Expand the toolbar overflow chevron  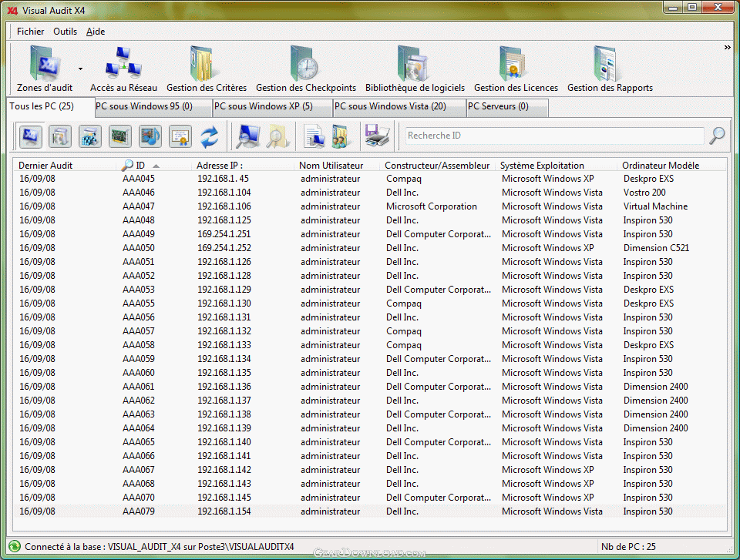click(727, 47)
